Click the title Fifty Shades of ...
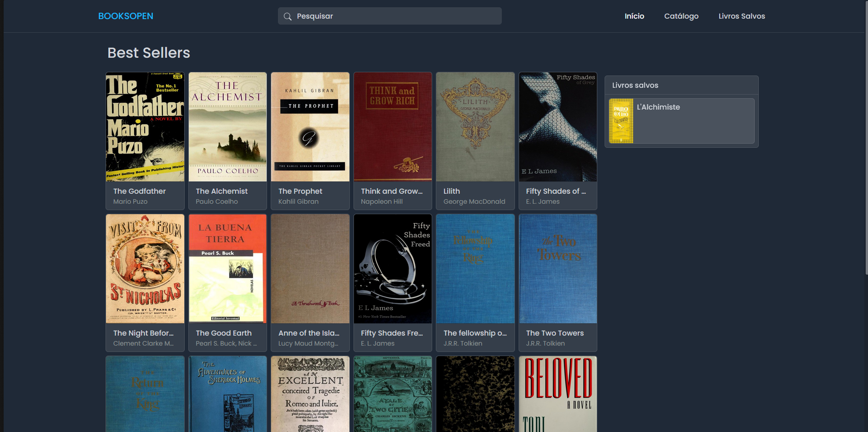Screen dimensions: 868x432 (556, 191)
